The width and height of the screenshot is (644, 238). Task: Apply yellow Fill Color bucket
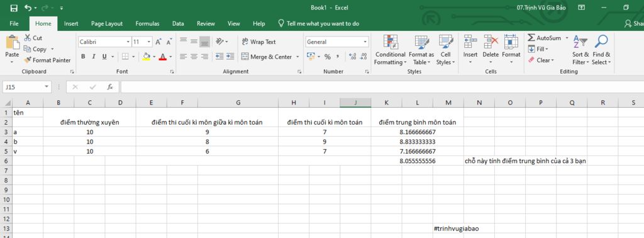pyautogui.click(x=146, y=56)
